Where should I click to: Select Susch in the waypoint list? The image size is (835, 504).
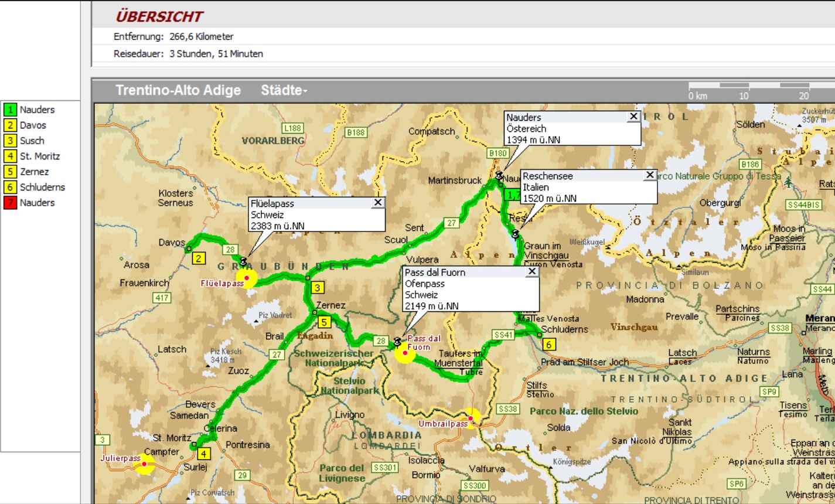coord(32,141)
